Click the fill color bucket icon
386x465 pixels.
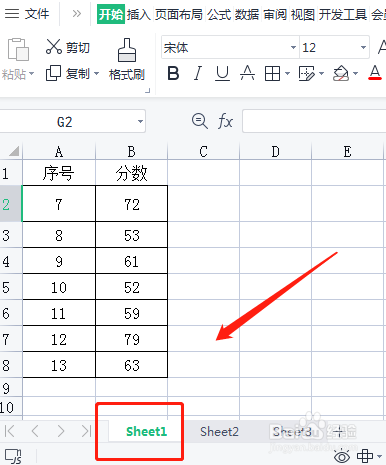coord(341,73)
